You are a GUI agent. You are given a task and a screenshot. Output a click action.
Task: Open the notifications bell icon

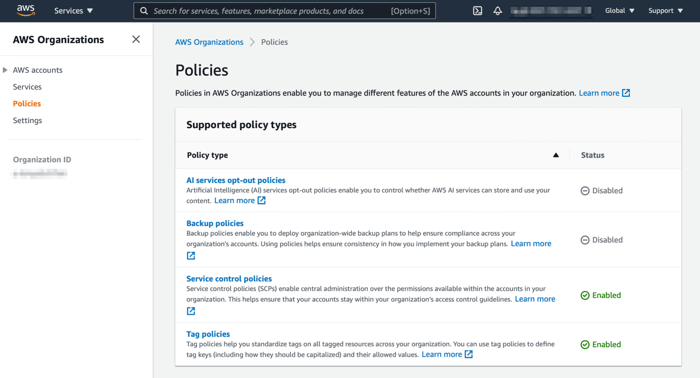coord(497,11)
